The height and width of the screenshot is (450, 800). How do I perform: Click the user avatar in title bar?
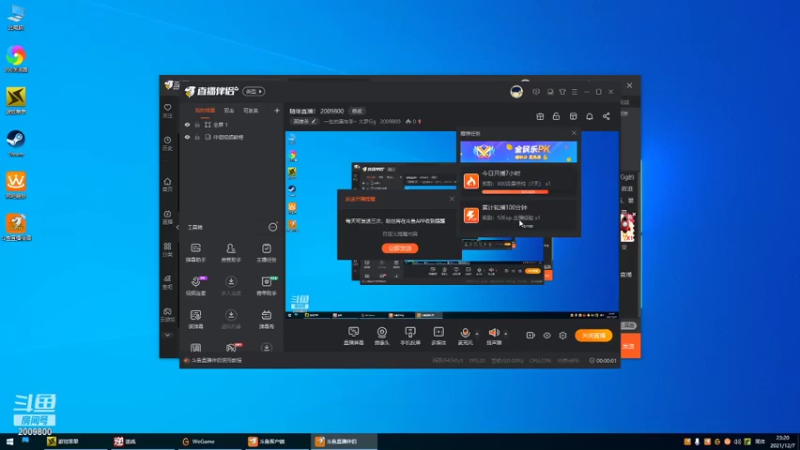516,92
